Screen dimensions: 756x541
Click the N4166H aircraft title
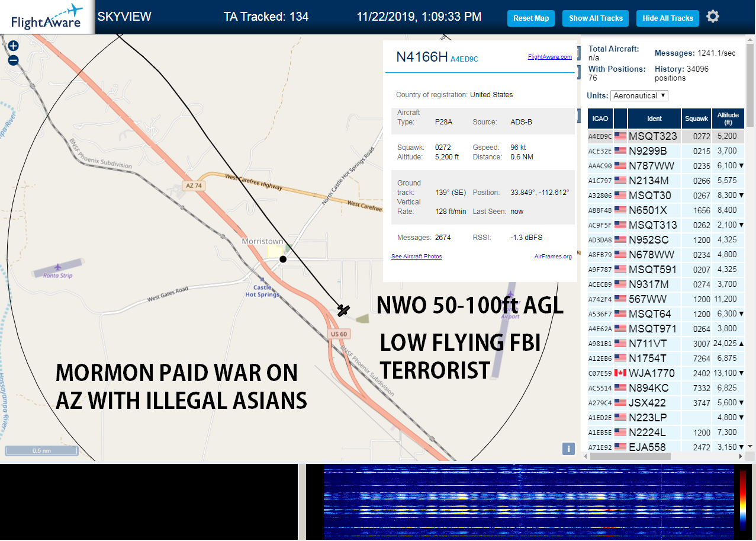(422, 57)
